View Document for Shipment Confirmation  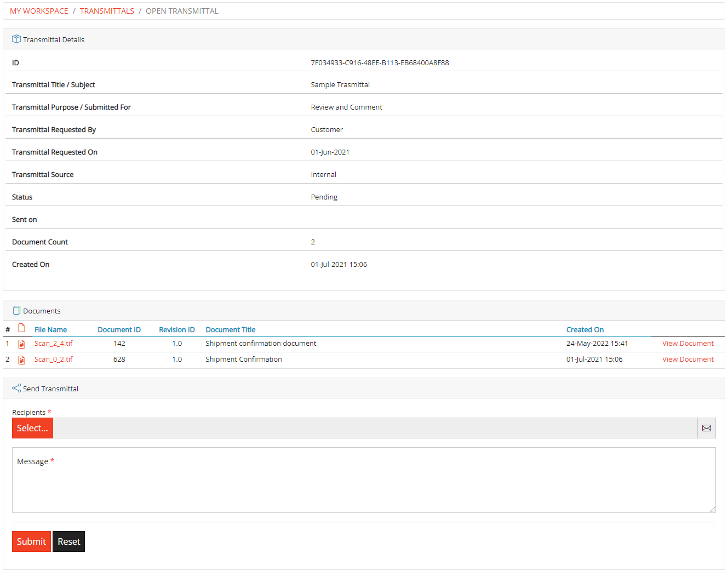687,359
